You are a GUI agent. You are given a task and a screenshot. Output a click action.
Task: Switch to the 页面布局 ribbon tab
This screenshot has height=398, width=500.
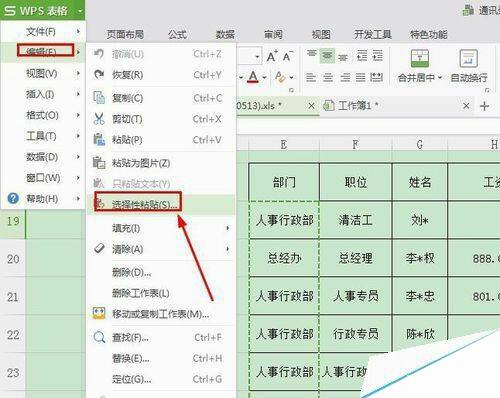[x=125, y=34]
